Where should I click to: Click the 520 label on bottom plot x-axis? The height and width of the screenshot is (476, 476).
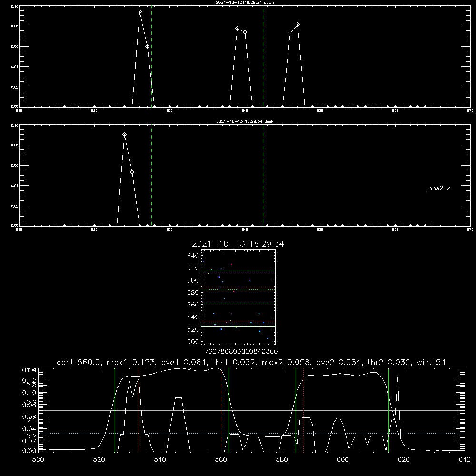coord(99,460)
